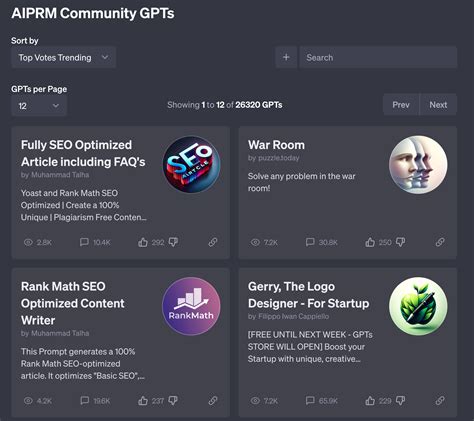Viewport: 474px width, 421px height.
Task: Downvote the Fully SEO Optimized Article card
Action: [x=173, y=242]
